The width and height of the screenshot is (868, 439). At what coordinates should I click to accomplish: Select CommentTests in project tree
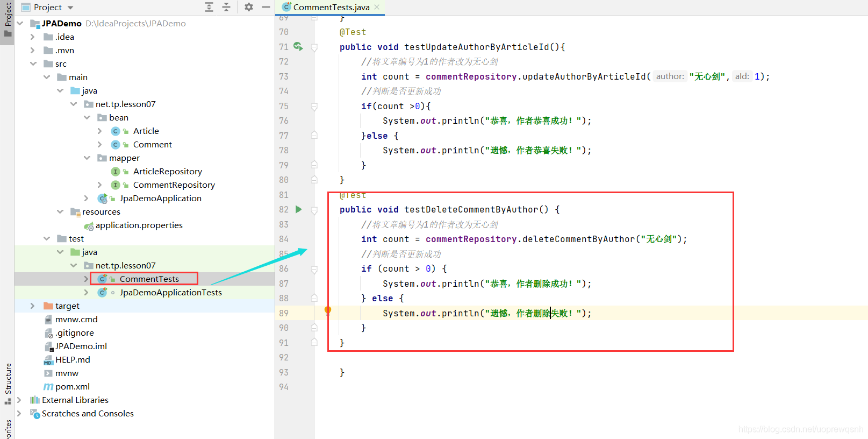pos(149,279)
